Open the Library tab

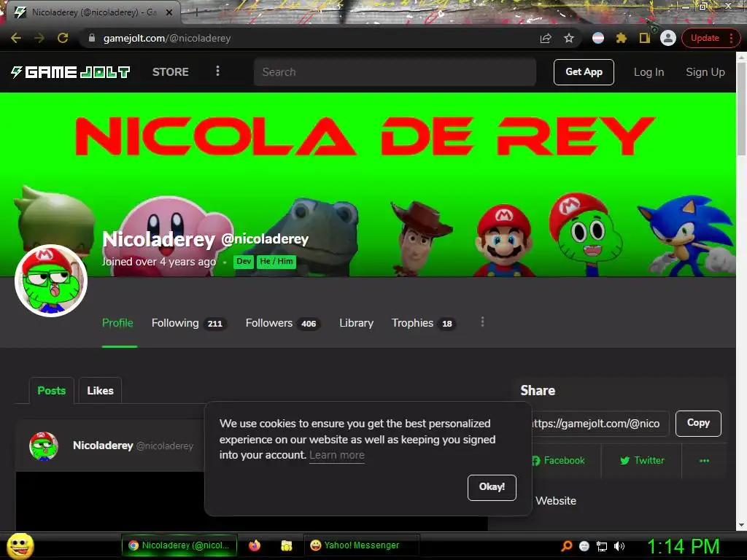[x=356, y=323]
